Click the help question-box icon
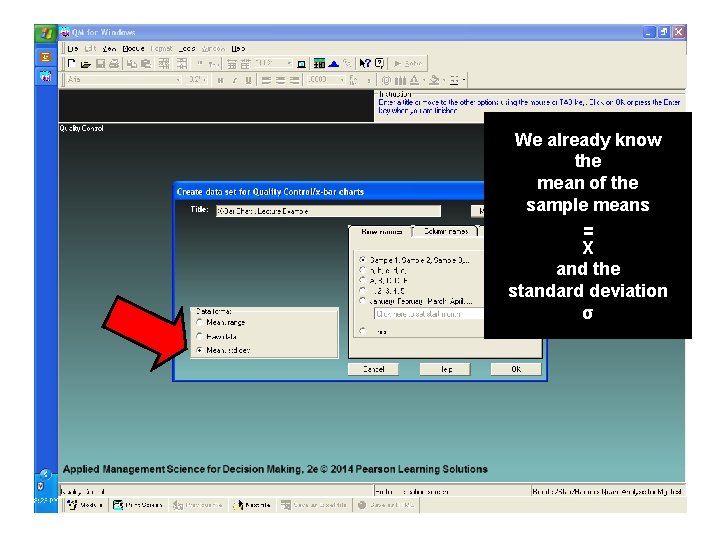 click(x=379, y=63)
